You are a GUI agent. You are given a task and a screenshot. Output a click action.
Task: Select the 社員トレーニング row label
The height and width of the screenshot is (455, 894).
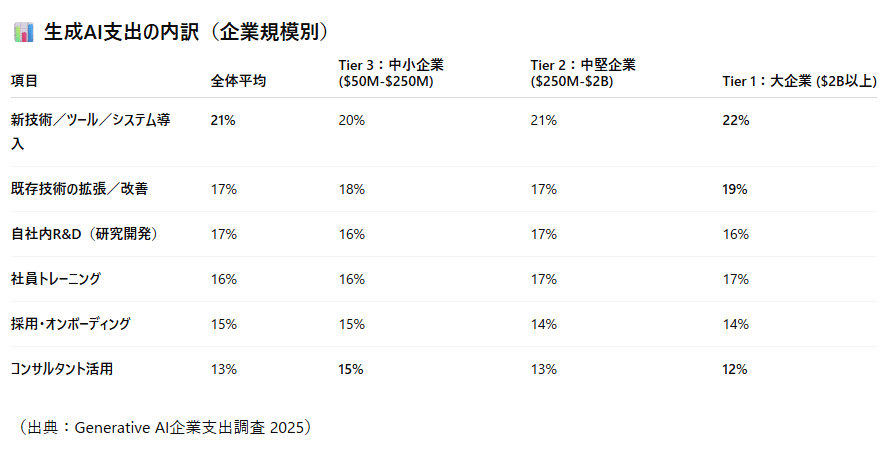click(56, 279)
